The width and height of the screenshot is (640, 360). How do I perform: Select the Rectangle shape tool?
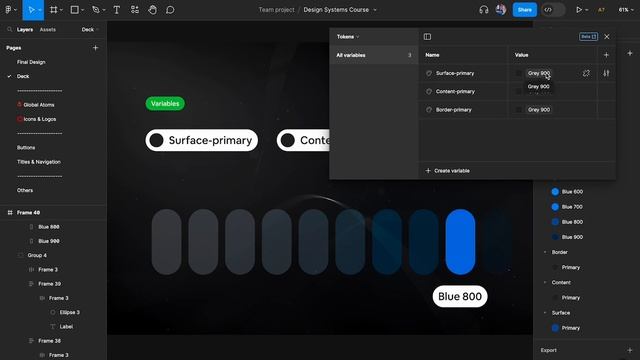click(75, 10)
